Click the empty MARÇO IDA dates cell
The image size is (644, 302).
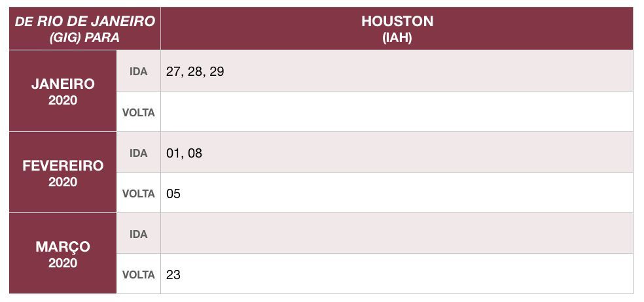coord(397,233)
